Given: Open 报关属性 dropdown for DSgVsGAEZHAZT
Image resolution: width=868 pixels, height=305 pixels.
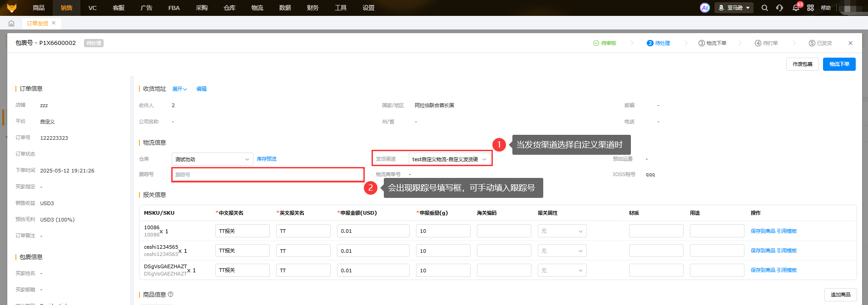Looking at the screenshot, I should pos(562,270).
